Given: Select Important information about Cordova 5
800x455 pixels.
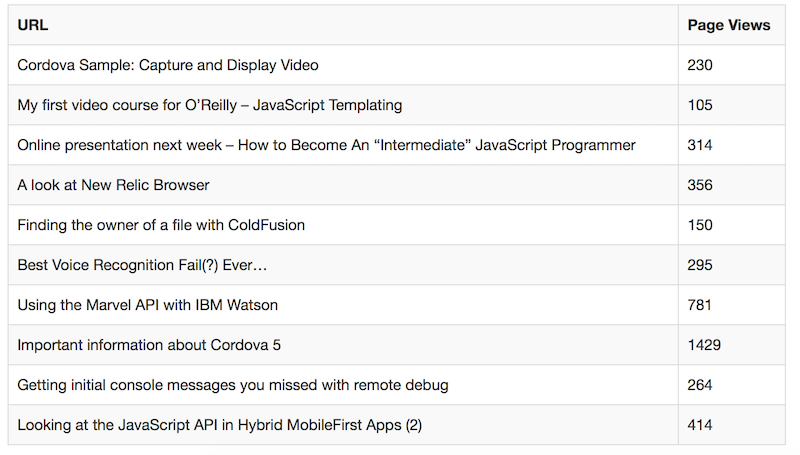Looking at the screenshot, I should click(149, 345).
